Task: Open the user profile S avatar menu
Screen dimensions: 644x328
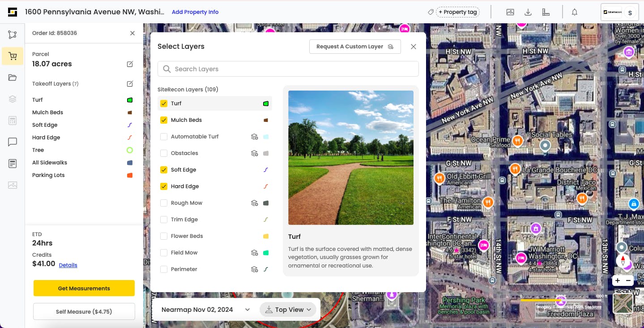Action: click(x=630, y=13)
